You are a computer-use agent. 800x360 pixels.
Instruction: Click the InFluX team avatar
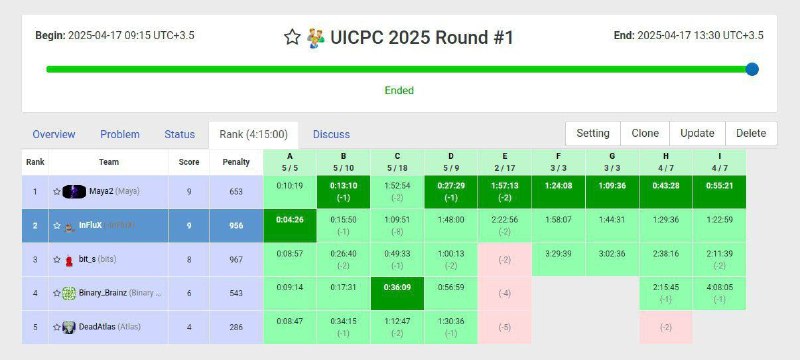click(70, 226)
